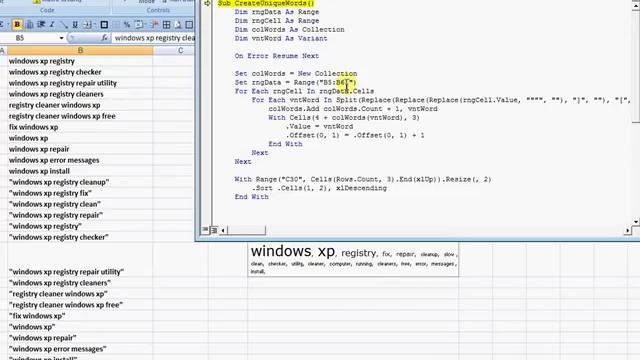640x360 pixels.
Task: Click the insert function fx icon
Action: tap(104, 38)
